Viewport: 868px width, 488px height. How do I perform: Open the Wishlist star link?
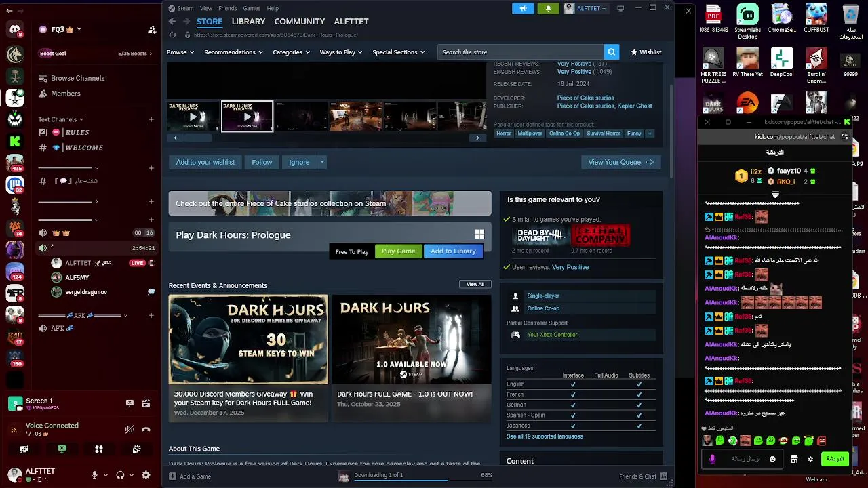[646, 52]
